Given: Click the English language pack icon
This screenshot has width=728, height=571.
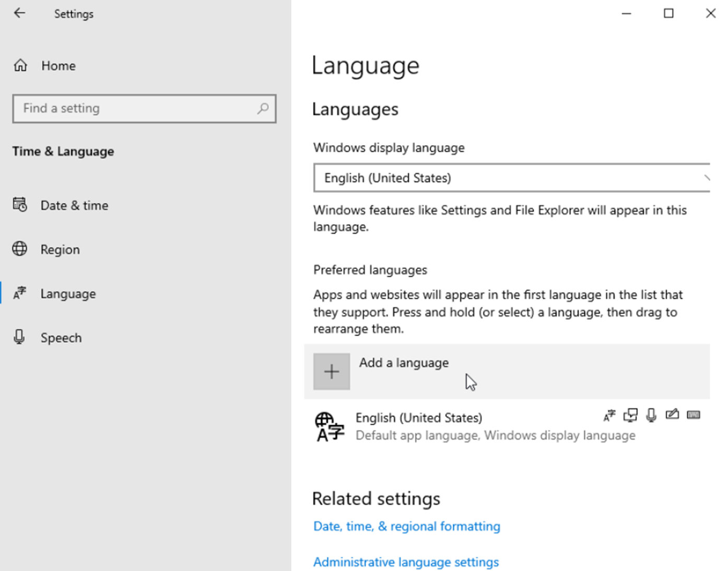Looking at the screenshot, I should [x=330, y=426].
